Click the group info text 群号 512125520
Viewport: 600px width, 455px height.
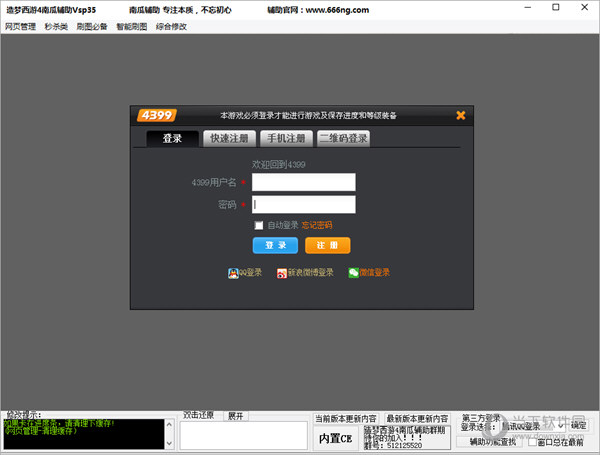click(393, 446)
